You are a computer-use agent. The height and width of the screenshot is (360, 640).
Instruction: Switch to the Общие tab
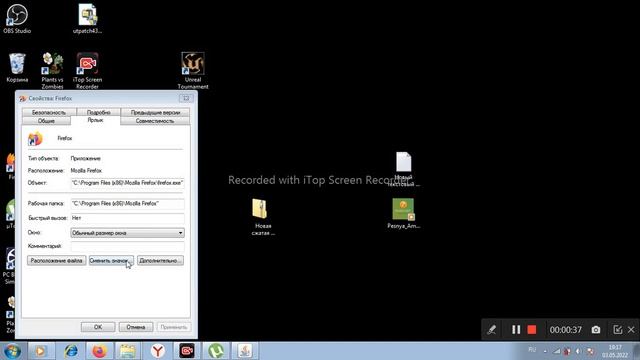pos(46,121)
